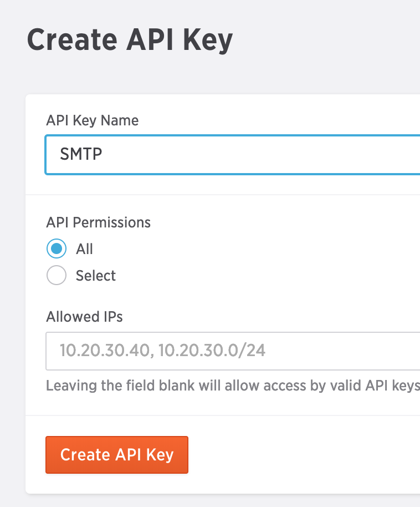Click the blue-filled All radio circle

click(x=57, y=249)
